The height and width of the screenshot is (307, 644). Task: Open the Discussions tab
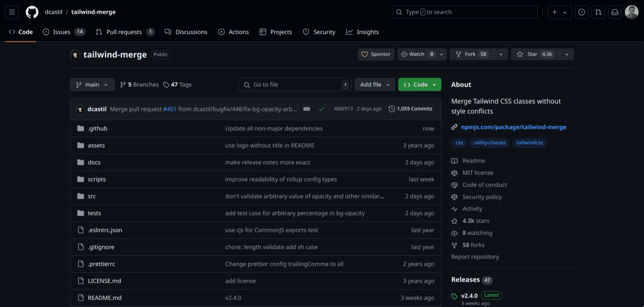[x=186, y=32]
